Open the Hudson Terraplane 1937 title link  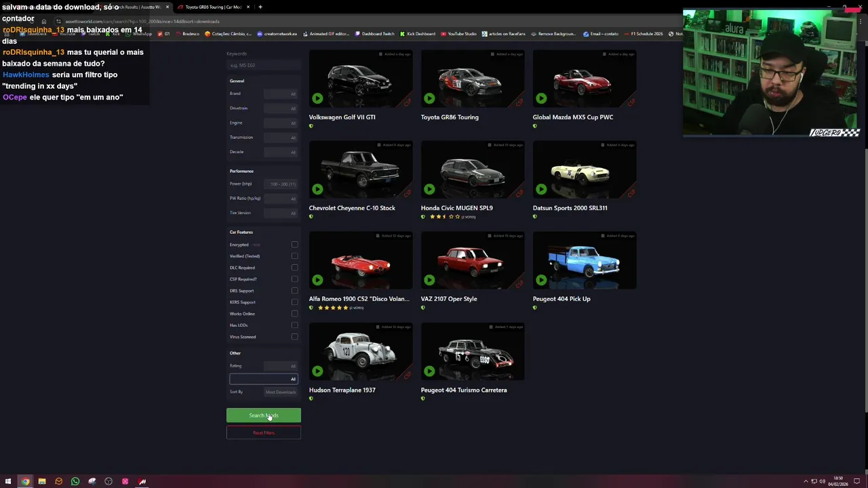[342, 390]
